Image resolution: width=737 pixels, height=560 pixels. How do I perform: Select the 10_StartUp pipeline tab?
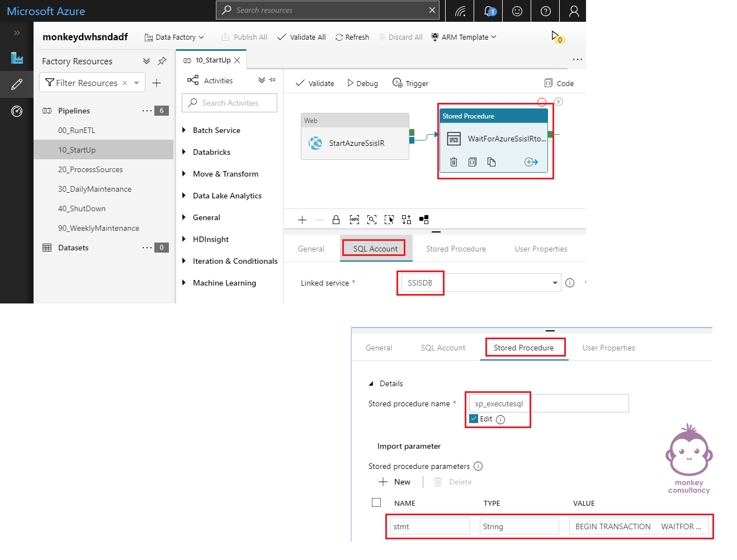[x=212, y=60]
